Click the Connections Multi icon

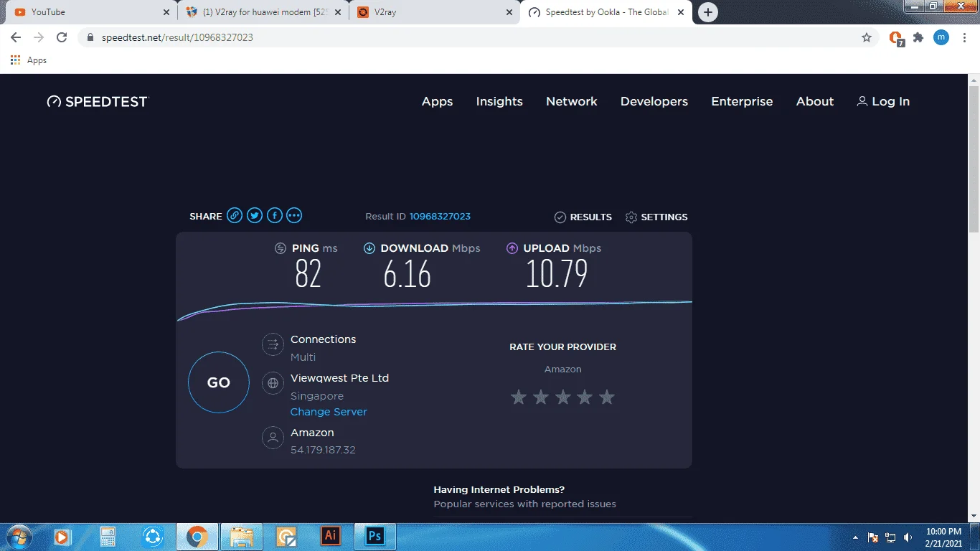coord(273,345)
